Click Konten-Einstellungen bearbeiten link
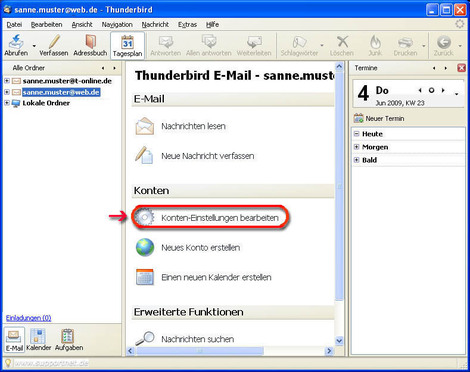Image resolution: width=470 pixels, height=372 pixels. point(220,218)
